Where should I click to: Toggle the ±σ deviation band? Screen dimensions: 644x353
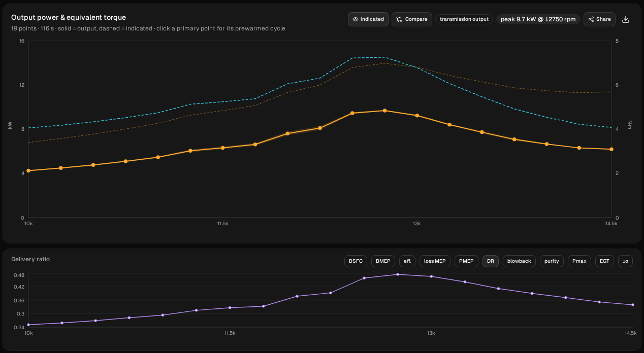coord(625,261)
